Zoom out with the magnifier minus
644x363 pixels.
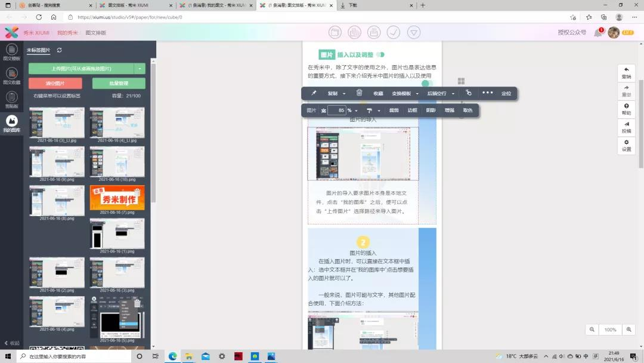pos(592,330)
